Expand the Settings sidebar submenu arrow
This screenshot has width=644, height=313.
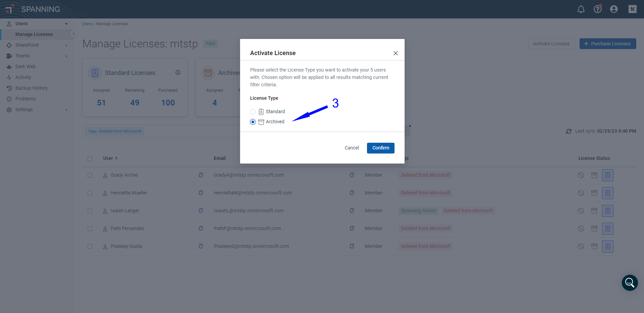point(66,110)
